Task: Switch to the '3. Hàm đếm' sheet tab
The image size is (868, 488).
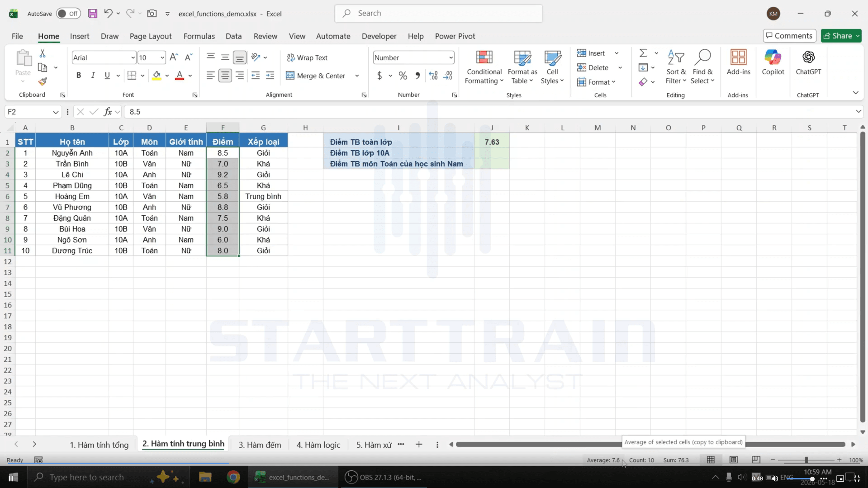Action: click(x=260, y=445)
